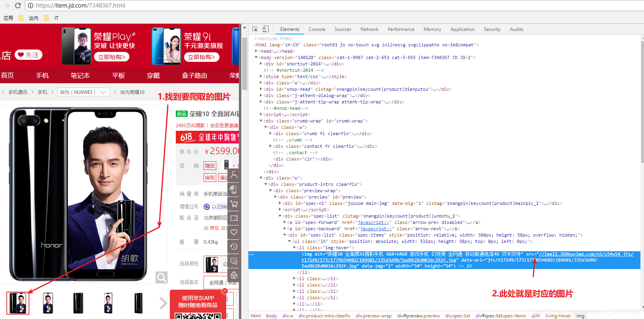Select the fourth product thumbnail

click(x=108, y=303)
